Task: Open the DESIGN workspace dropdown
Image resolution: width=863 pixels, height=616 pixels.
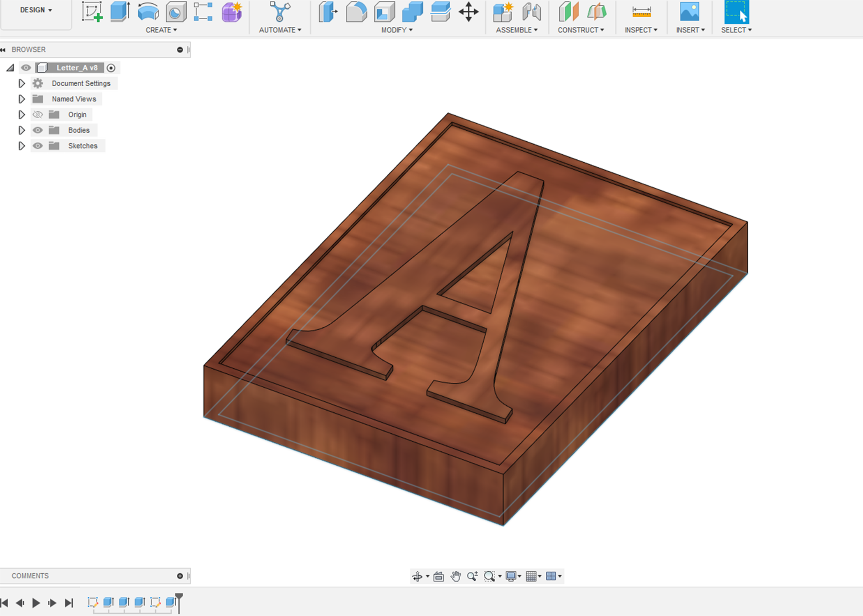Action: [36, 10]
